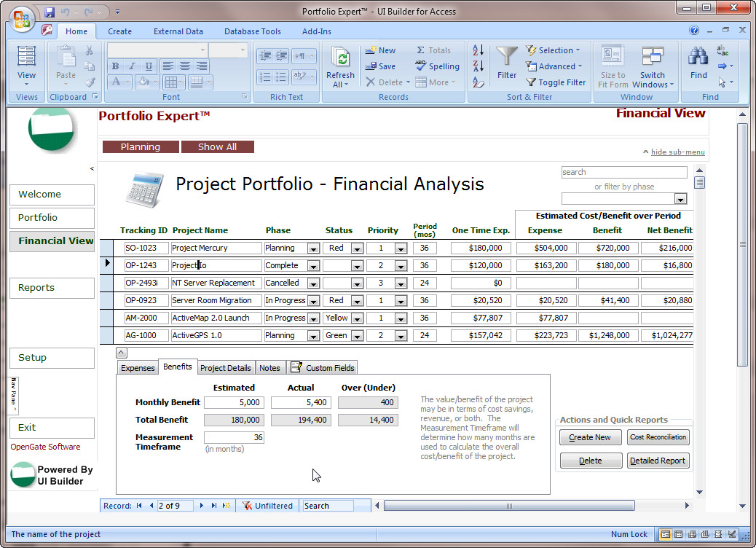Open Status dropdown for Server Room Migration
This screenshot has width=756, height=548.
coord(357,301)
